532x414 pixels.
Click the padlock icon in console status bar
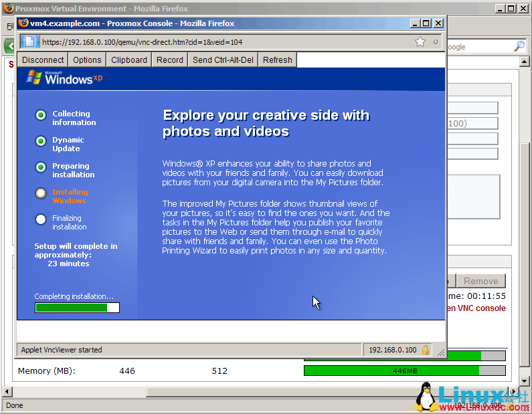coord(426,350)
